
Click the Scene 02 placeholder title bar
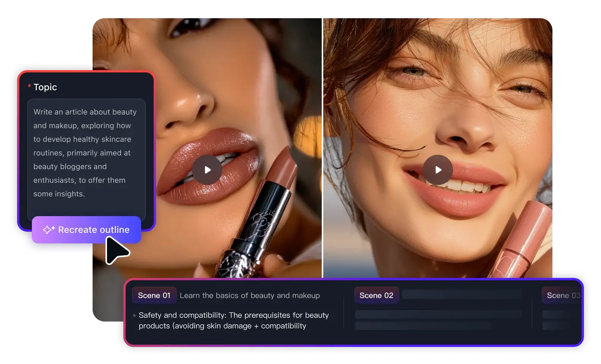coord(461,295)
